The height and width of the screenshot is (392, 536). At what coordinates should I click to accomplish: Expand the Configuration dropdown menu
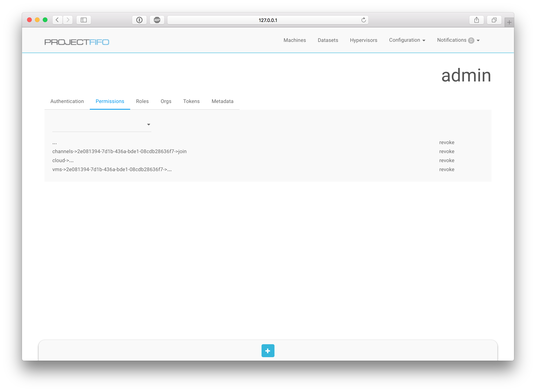(x=407, y=40)
